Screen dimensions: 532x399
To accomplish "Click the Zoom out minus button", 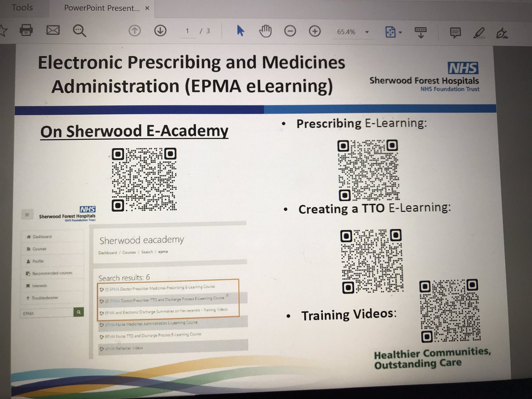I will (290, 31).
